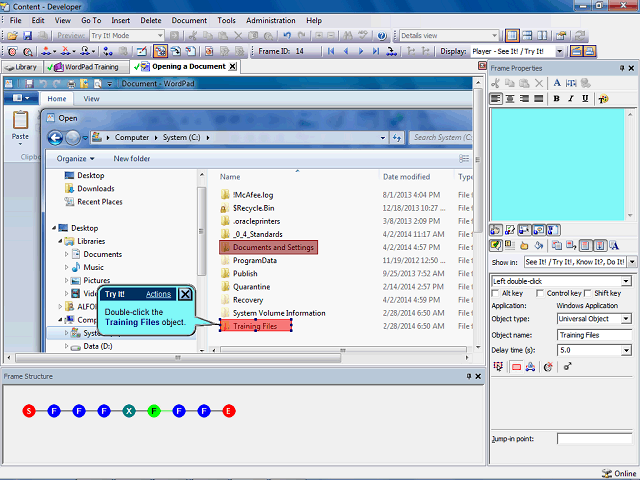The image size is (640, 480).
Task: Select the View tab in WordPad
Action: (x=91, y=99)
